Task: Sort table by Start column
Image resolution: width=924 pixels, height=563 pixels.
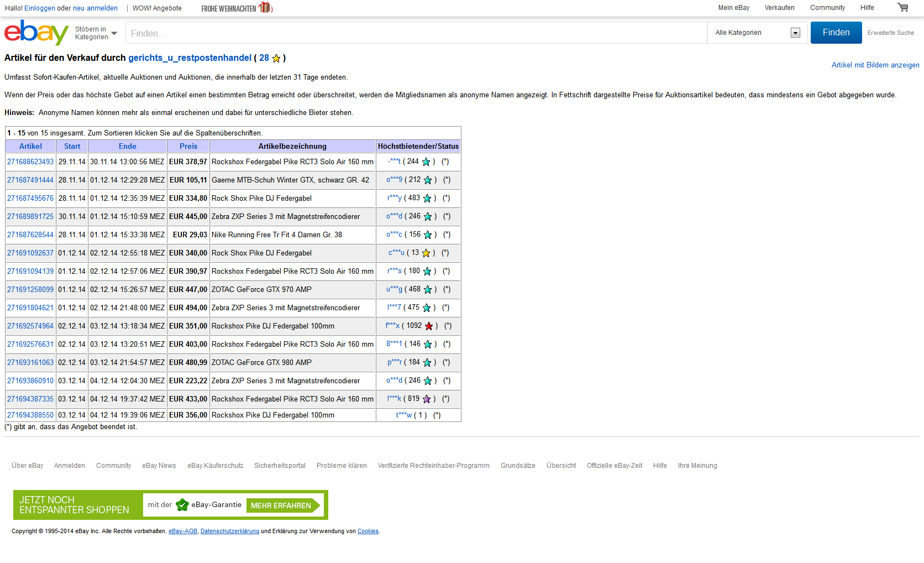Action: 72,146
